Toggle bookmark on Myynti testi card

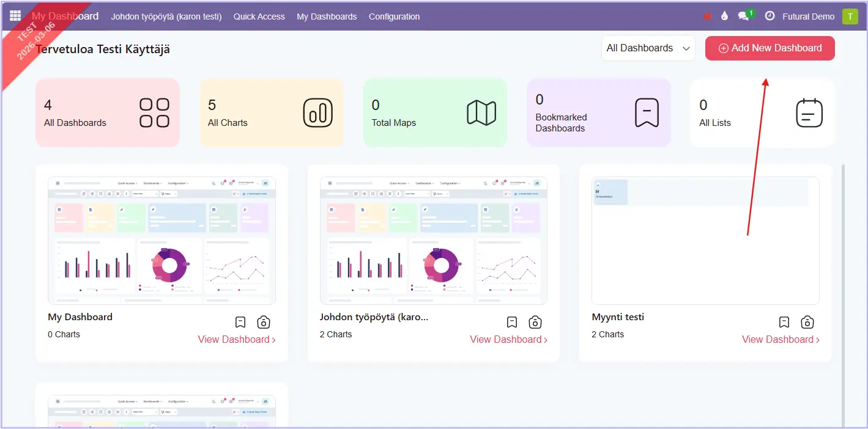coord(784,322)
